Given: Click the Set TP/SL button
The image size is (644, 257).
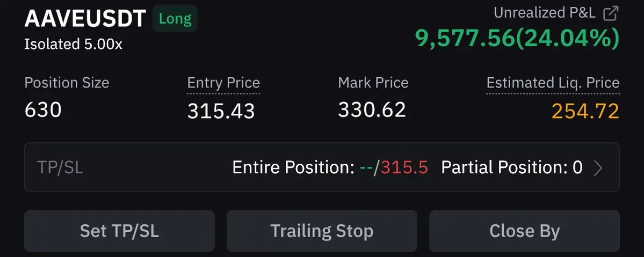Looking at the screenshot, I should [x=120, y=231].
